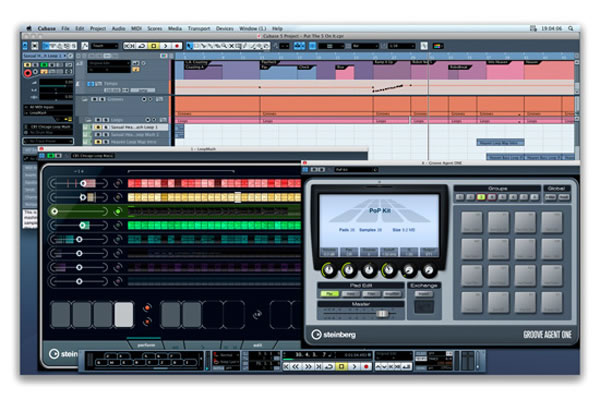Toggle the Monitor button in the Inspector
The image size is (600, 400).
click(35, 72)
